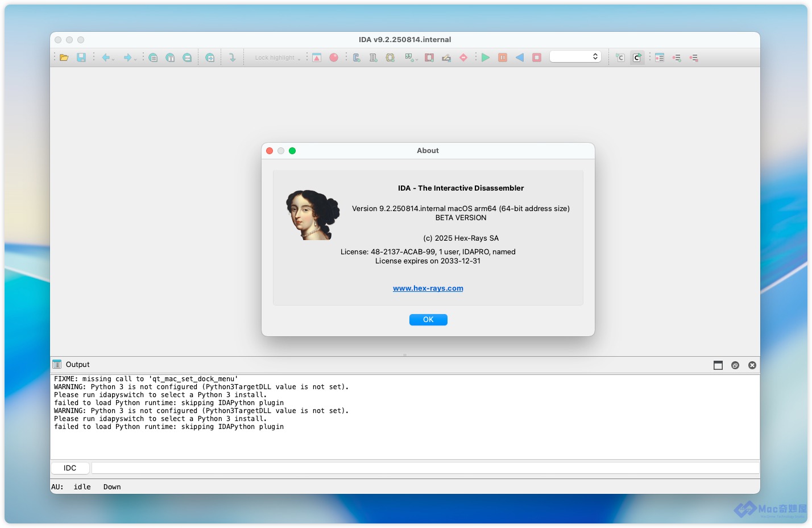Click the round icon left of the arrow-circle icon
812x528 pixels.
pyautogui.click(x=187, y=57)
